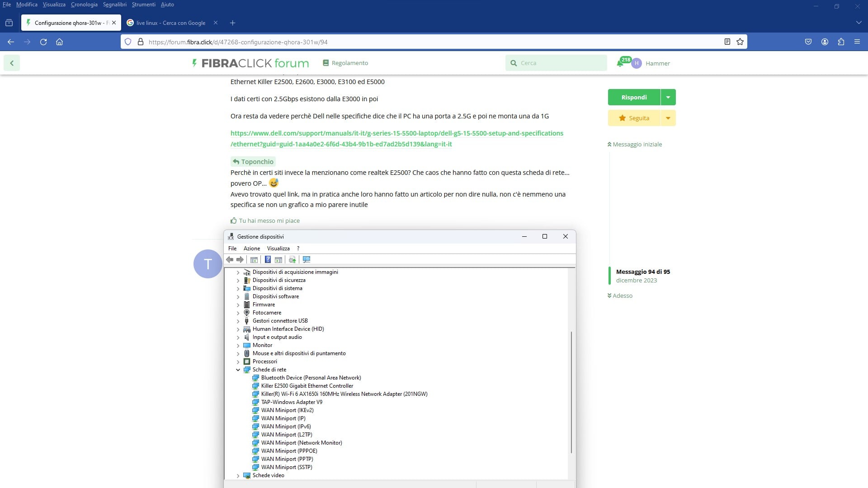Screen dimensions: 868x488
Task: Reload the current page
Action: pyautogui.click(x=43, y=42)
